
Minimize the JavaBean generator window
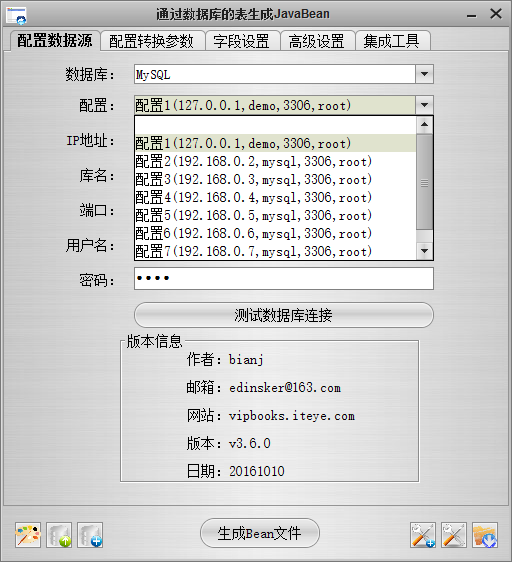472,15
